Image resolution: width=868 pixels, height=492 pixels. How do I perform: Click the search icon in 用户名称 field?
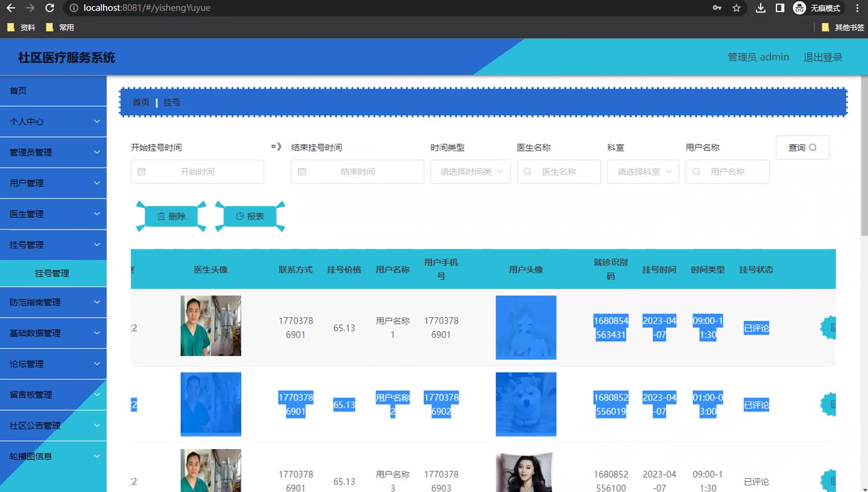tap(696, 172)
